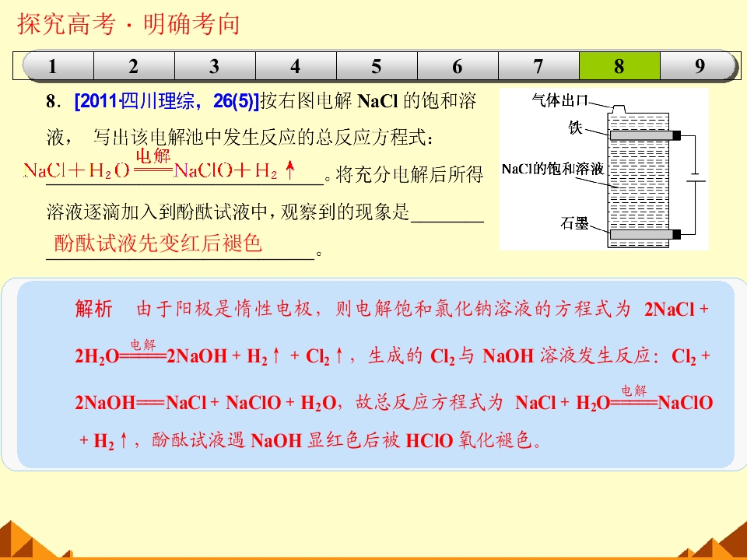This screenshot has height=560, width=747.
Task: Click the 气体出口 label on diagram
Action: [x=559, y=100]
